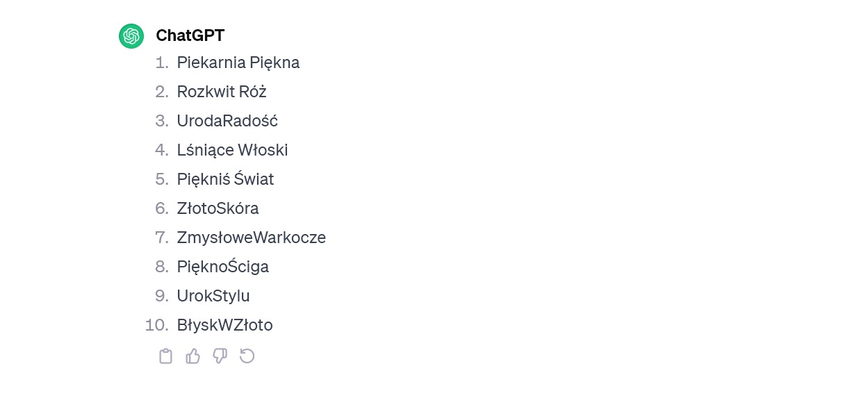Click the BłyskWZłoto list entry
The height and width of the screenshot is (407, 868).
[x=224, y=325]
